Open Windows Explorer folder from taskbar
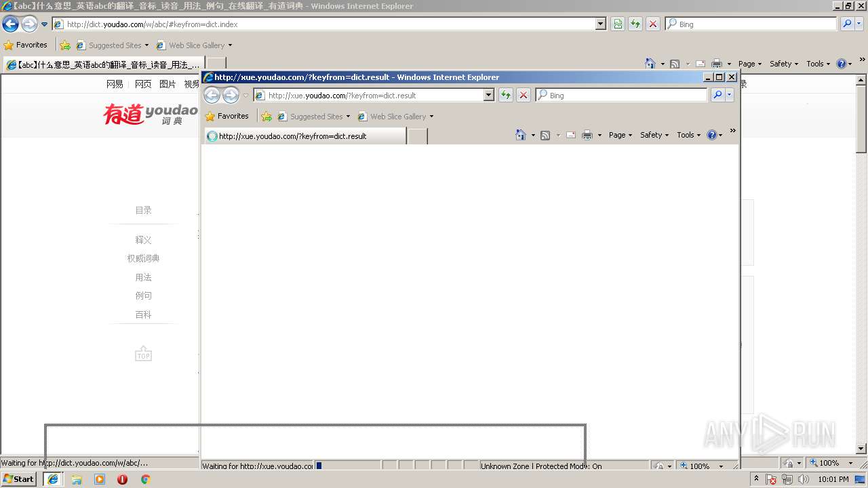The image size is (868, 488). pos(77,479)
